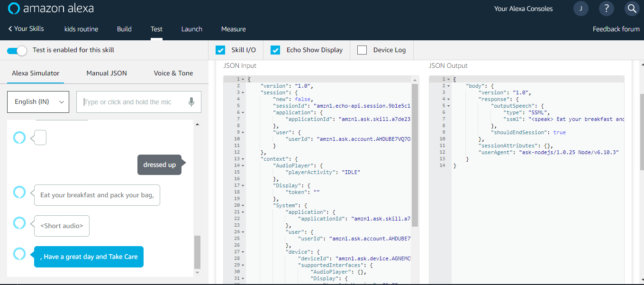The height and width of the screenshot is (285, 644).
Task: Uncheck the Skill I/O checkbox
Action: [x=220, y=50]
